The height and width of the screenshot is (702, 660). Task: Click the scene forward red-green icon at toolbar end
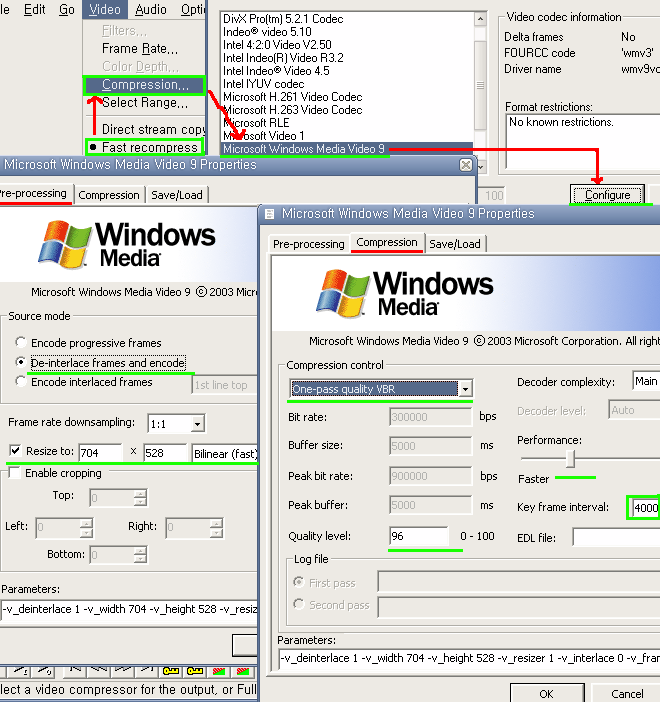click(243, 671)
